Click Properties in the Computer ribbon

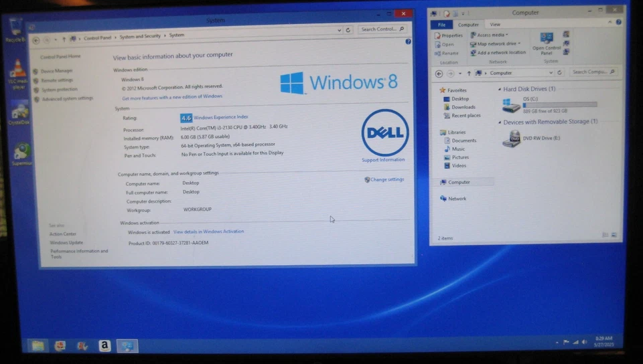[449, 35]
